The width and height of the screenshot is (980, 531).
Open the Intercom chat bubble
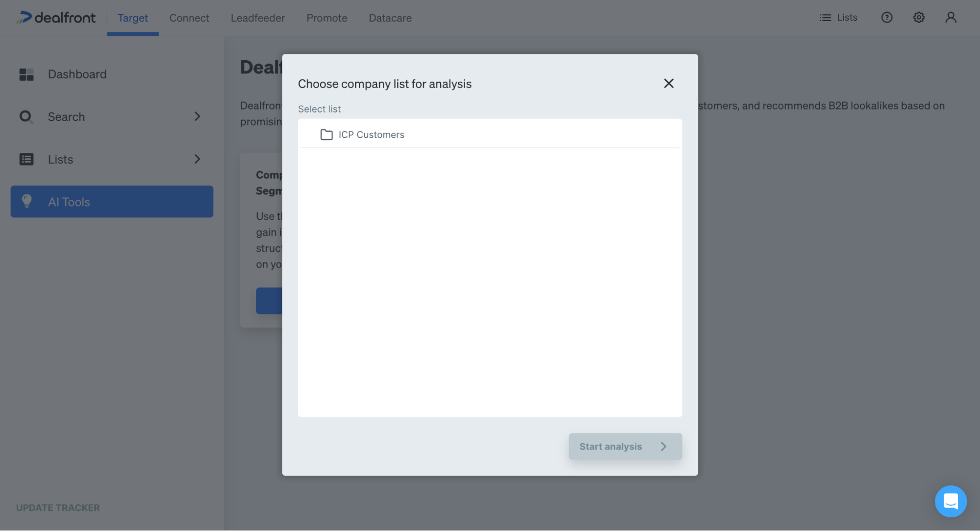[951, 501]
